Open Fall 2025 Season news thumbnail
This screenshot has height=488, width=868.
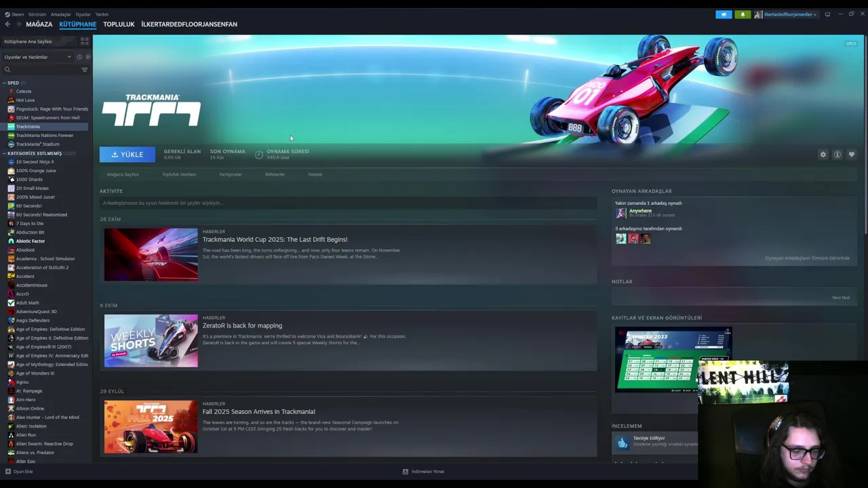point(151,426)
